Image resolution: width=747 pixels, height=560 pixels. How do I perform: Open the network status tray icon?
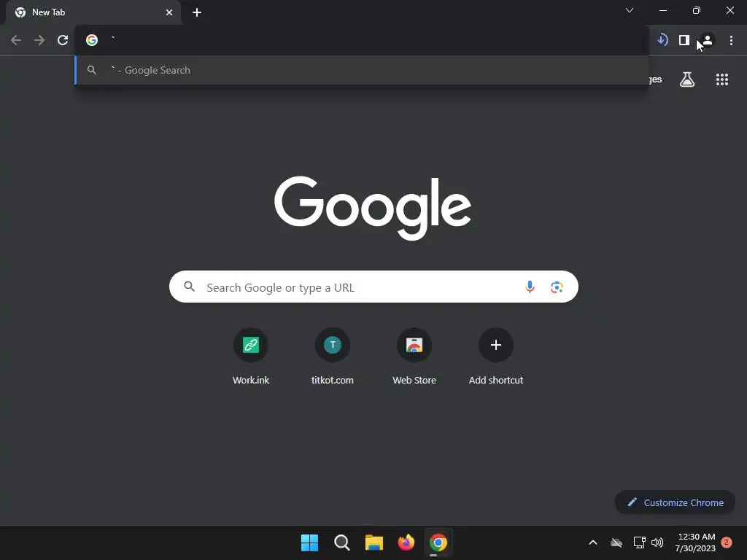[639, 542]
